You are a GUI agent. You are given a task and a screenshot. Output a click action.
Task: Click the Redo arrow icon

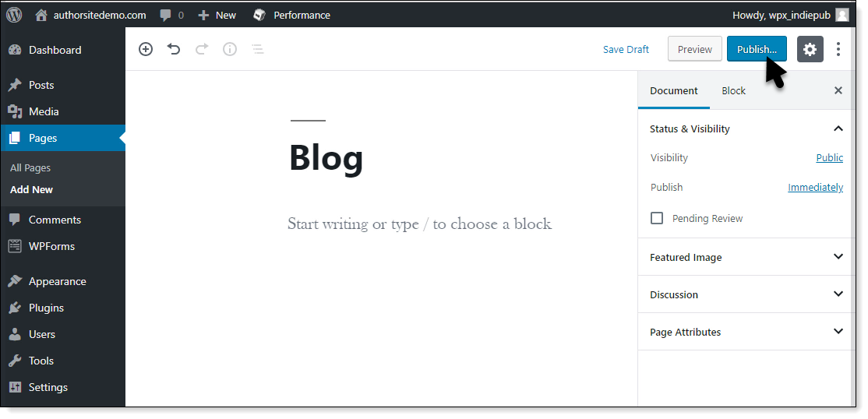click(x=202, y=49)
